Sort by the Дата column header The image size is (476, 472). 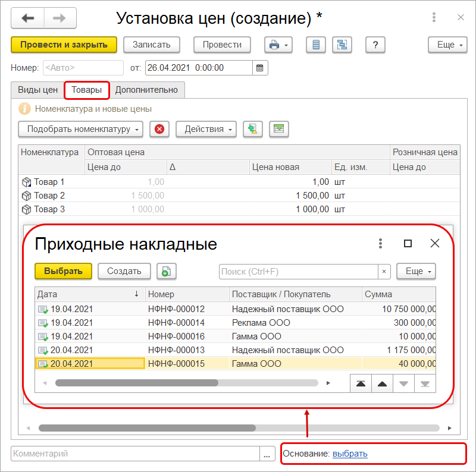pyautogui.click(x=90, y=294)
